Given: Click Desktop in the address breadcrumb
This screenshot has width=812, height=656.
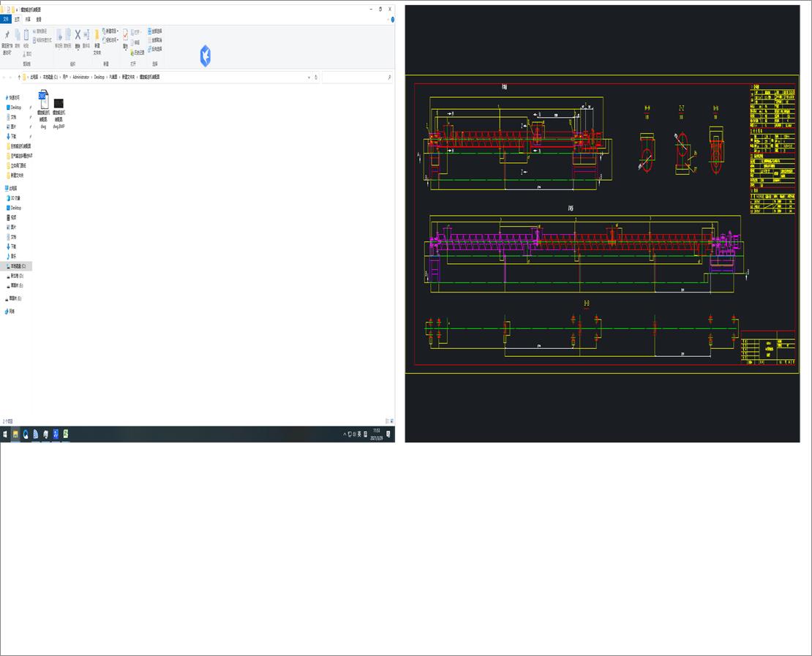Looking at the screenshot, I should pos(99,77).
